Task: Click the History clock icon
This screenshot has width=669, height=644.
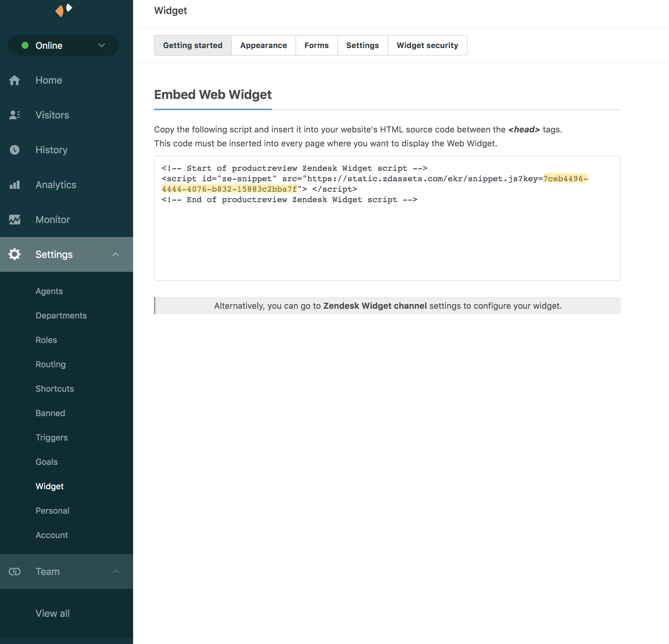Action: 15,150
